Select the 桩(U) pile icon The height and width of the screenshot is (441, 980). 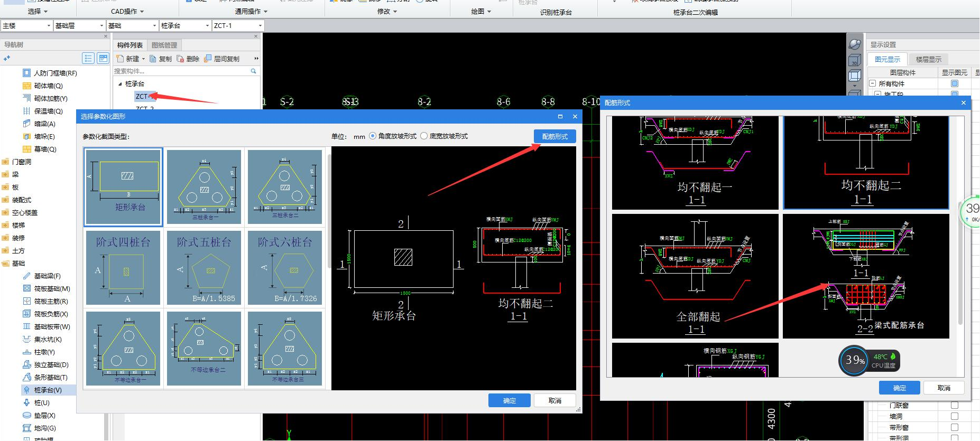coord(27,402)
